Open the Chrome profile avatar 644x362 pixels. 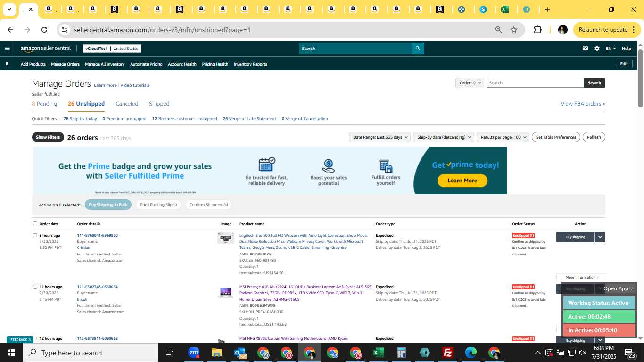562,30
